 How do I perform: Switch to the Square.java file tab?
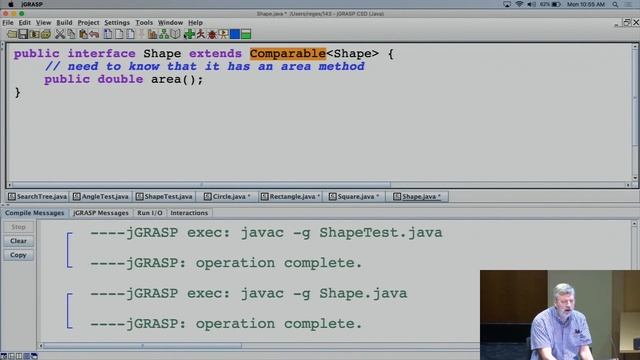(354, 197)
